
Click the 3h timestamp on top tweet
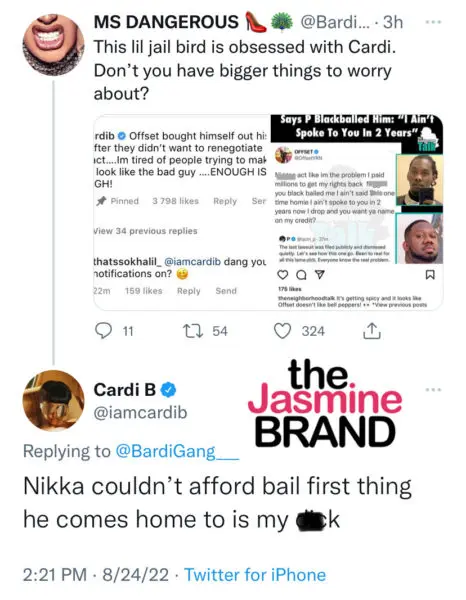(x=393, y=22)
